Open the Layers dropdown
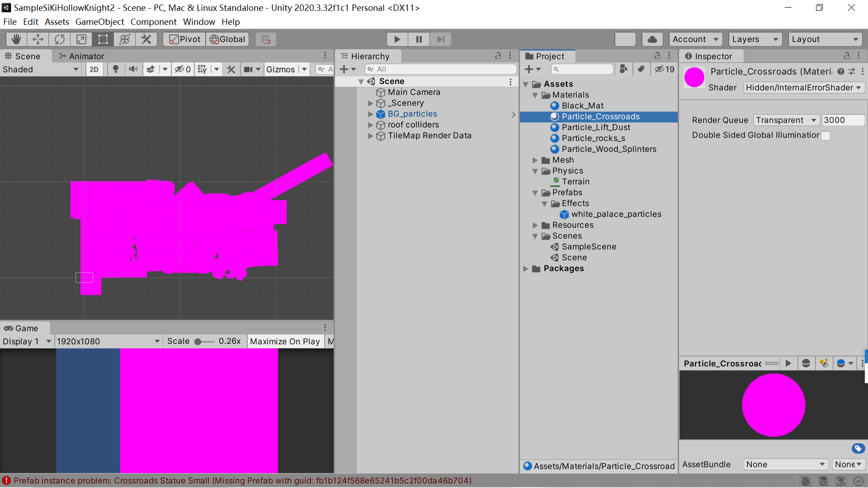The width and height of the screenshot is (868, 488). pos(755,39)
